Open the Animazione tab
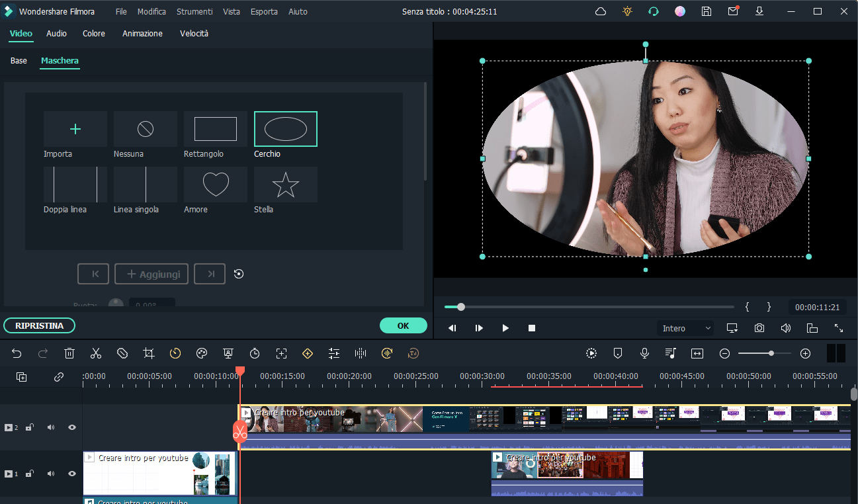Screen dimensions: 858x504 (142, 33)
